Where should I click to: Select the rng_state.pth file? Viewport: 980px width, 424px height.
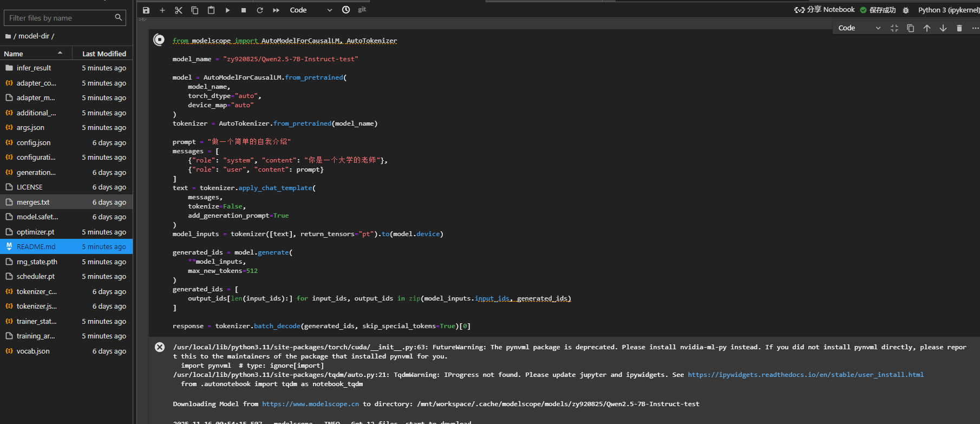pyautogui.click(x=66, y=262)
